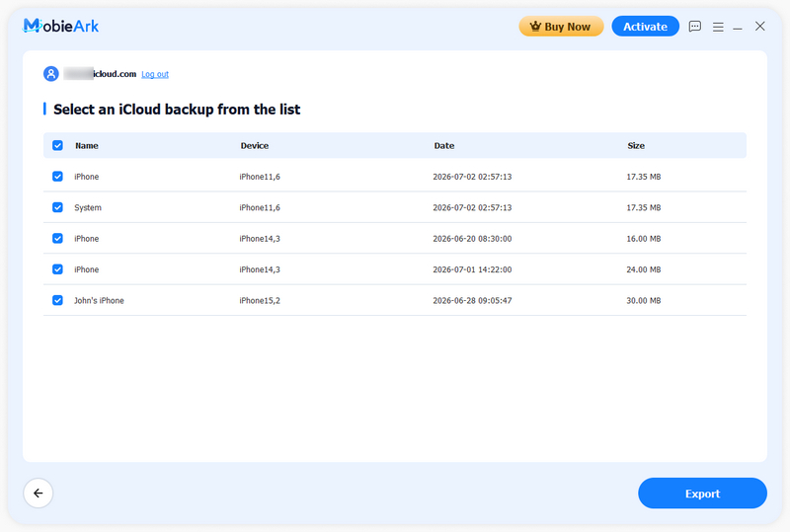
Task: Uncheck John's iPhone backup checkbox
Action: [57, 300]
